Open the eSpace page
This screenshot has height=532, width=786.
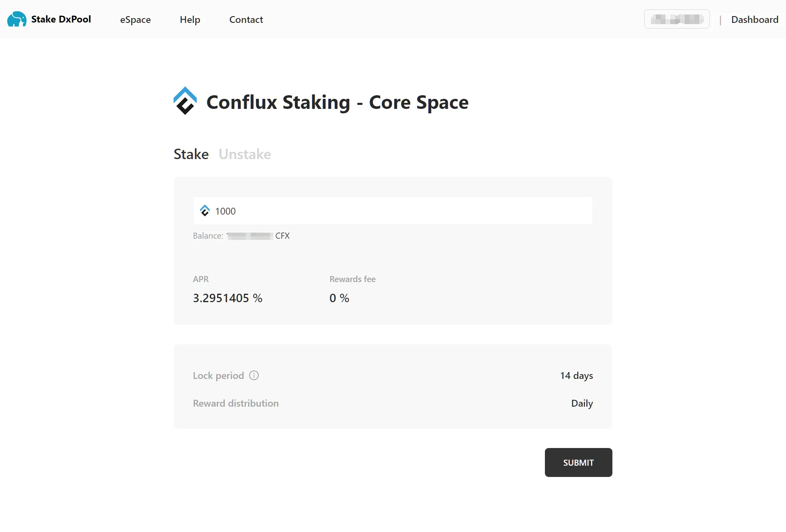pos(135,19)
